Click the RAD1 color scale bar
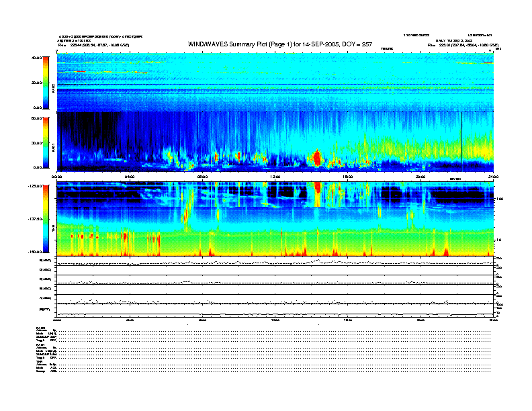Screen dimensions: 532x411 (x=46, y=143)
